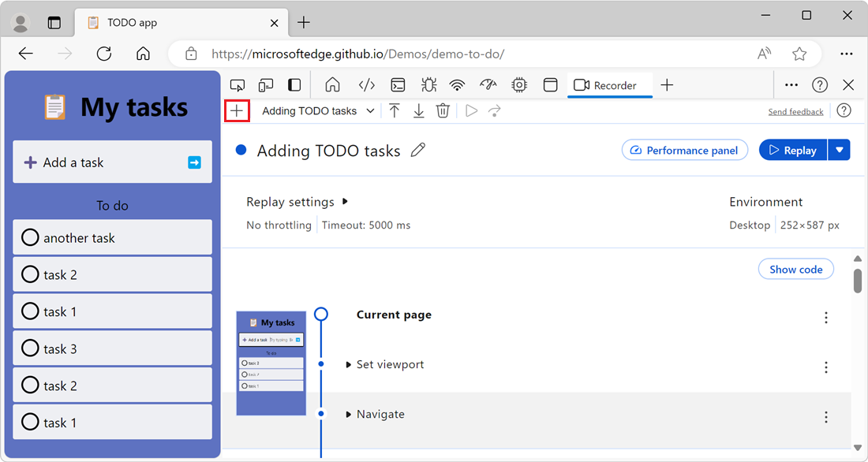The height and width of the screenshot is (462, 868).
Task: Toggle the device emulation icon
Action: pos(265,84)
